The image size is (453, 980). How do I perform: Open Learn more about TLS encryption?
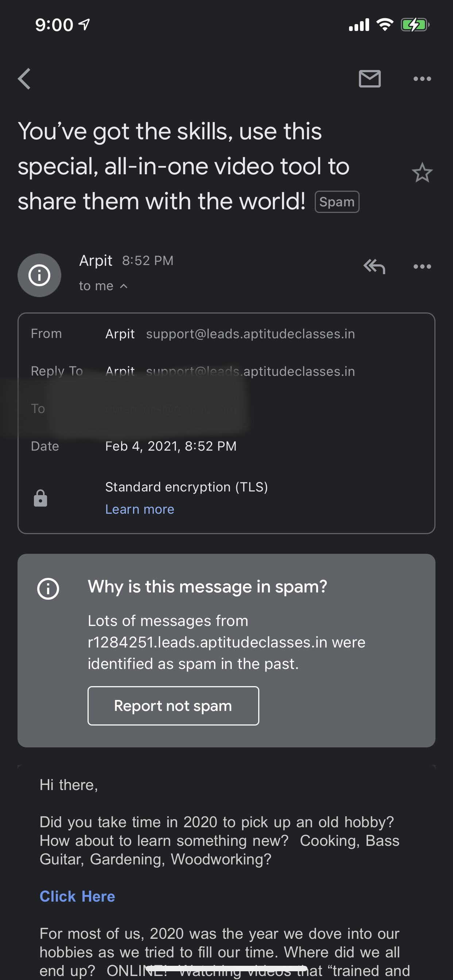click(140, 509)
